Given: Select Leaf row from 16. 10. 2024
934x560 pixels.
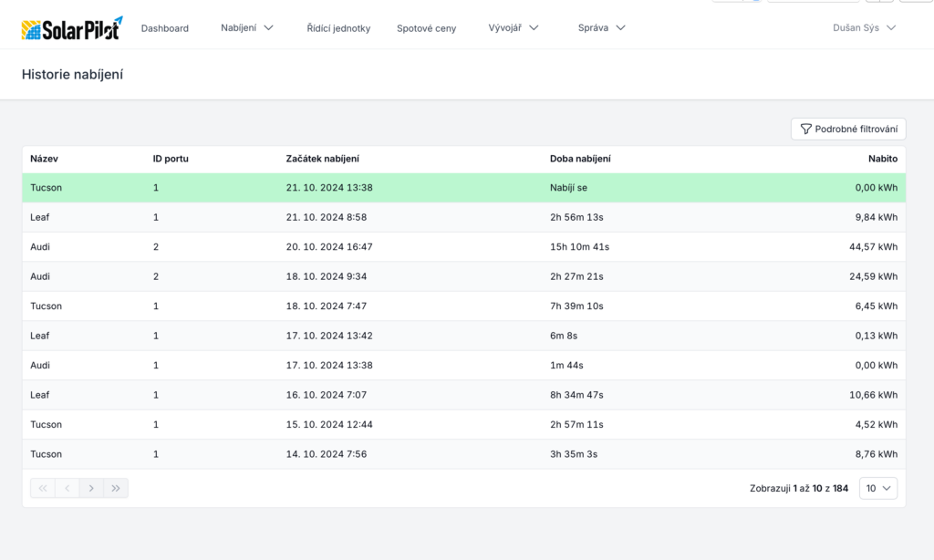Looking at the screenshot, I should (463, 395).
